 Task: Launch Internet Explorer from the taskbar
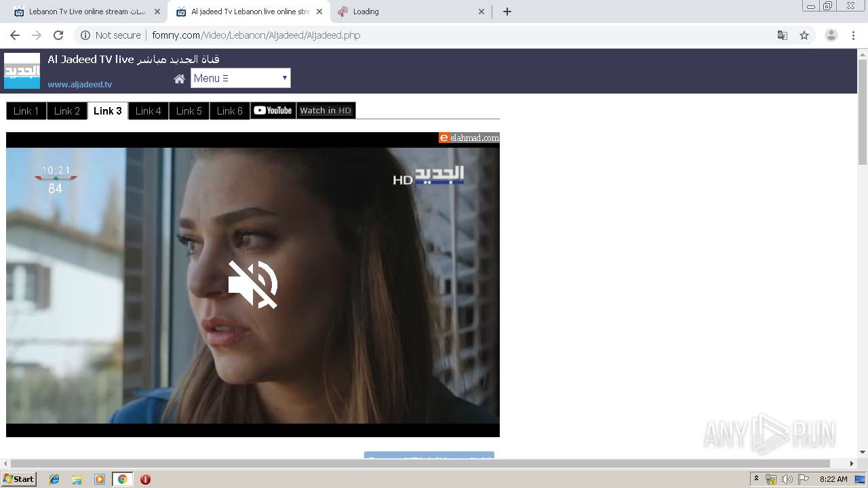tap(54, 479)
